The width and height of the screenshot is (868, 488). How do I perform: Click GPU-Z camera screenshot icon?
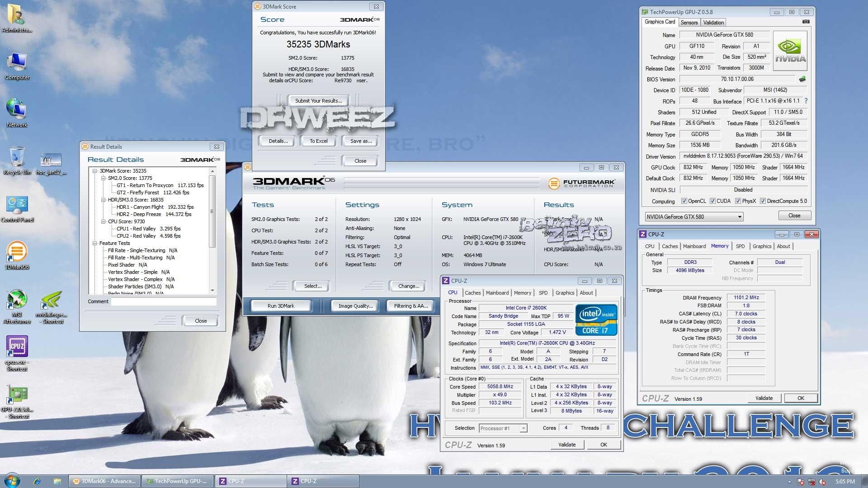(806, 22)
